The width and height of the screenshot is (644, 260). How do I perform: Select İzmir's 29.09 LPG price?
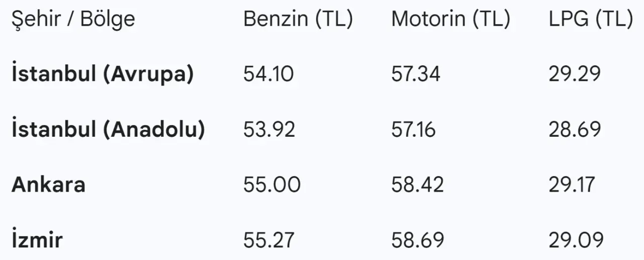[x=576, y=240]
